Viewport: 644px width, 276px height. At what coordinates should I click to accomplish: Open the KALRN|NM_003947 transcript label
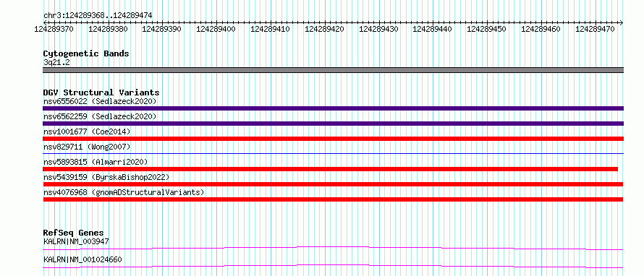(x=76, y=241)
